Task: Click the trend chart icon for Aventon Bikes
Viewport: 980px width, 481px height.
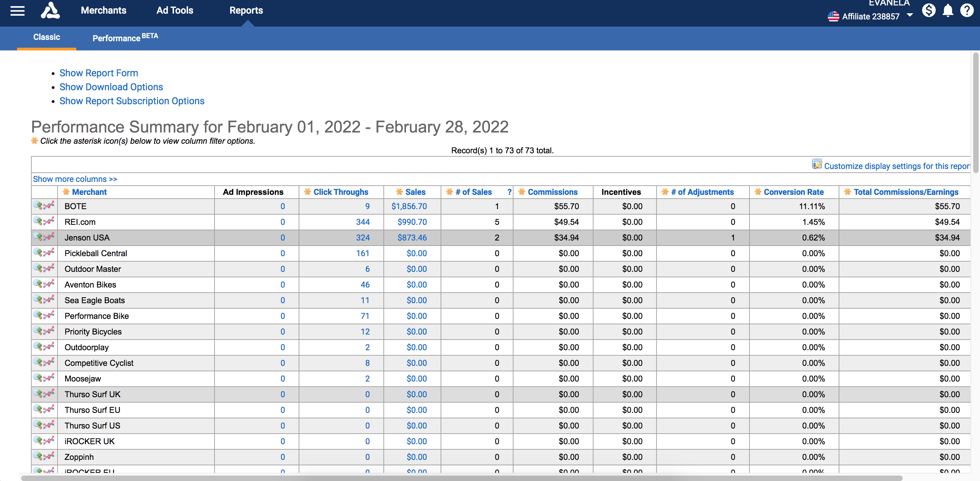Action: click(x=49, y=284)
